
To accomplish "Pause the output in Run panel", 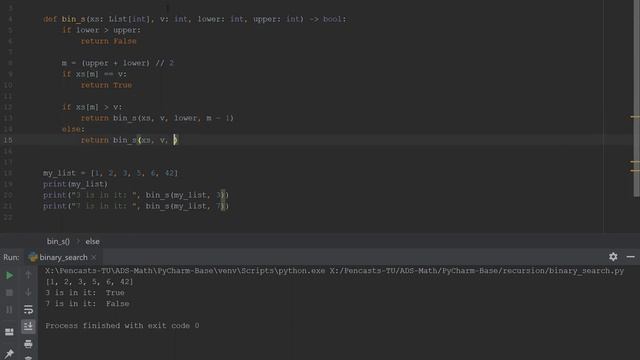I will [x=9, y=310].
